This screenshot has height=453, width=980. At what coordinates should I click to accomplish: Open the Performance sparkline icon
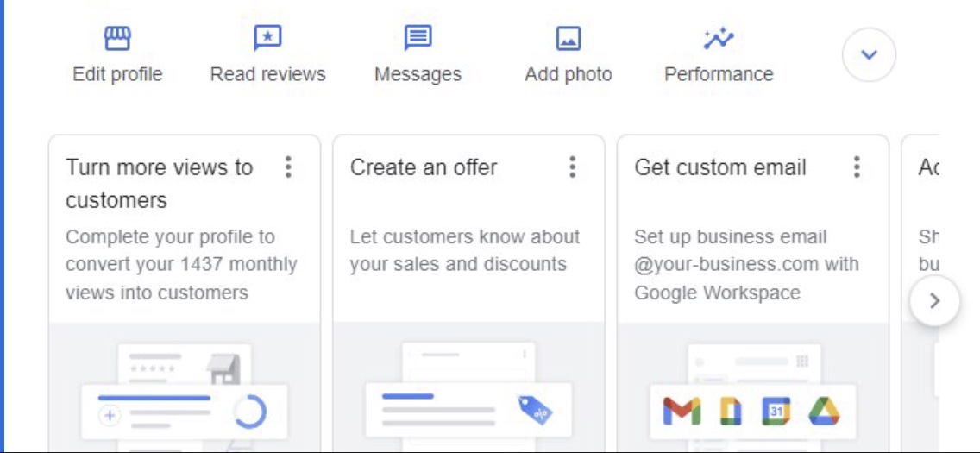[718, 39]
